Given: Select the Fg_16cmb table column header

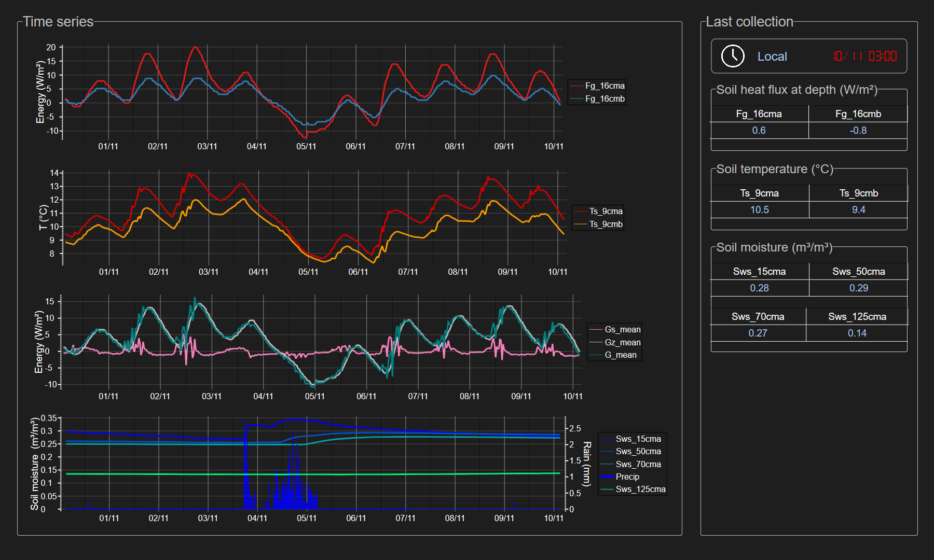Looking at the screenshot, I should coord(858,114).
